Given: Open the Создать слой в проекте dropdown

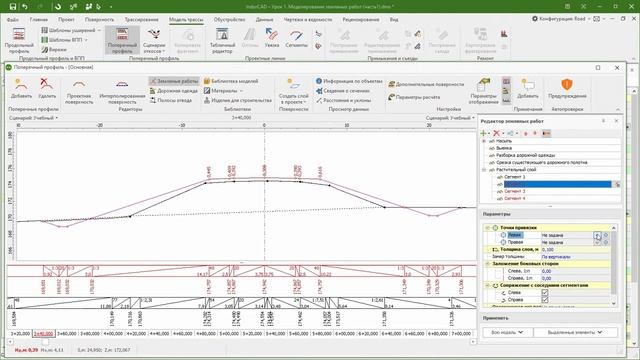Looking at the screenshot, I should pyautogui.click(x=293, y=92).
